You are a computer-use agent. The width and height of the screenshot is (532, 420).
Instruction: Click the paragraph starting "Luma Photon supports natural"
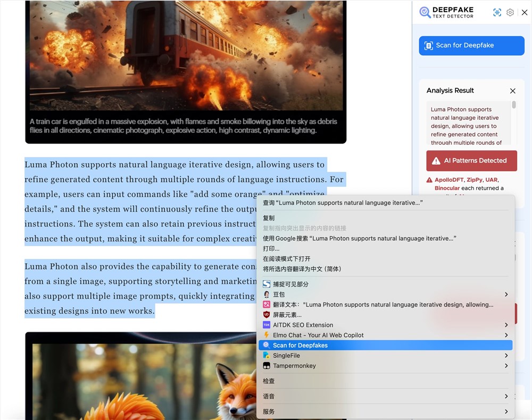185,201
